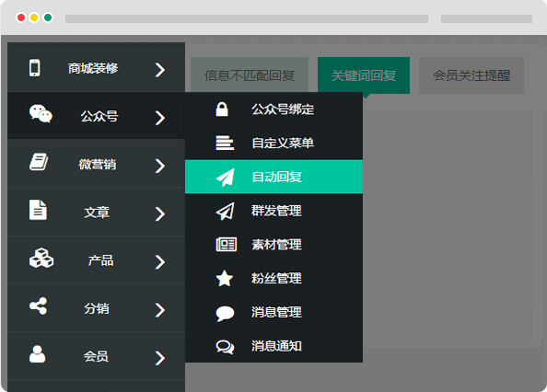The width and height of the screenshot is (547, 392).
Task: Click the browser address bar
Action: click(247, 18)
